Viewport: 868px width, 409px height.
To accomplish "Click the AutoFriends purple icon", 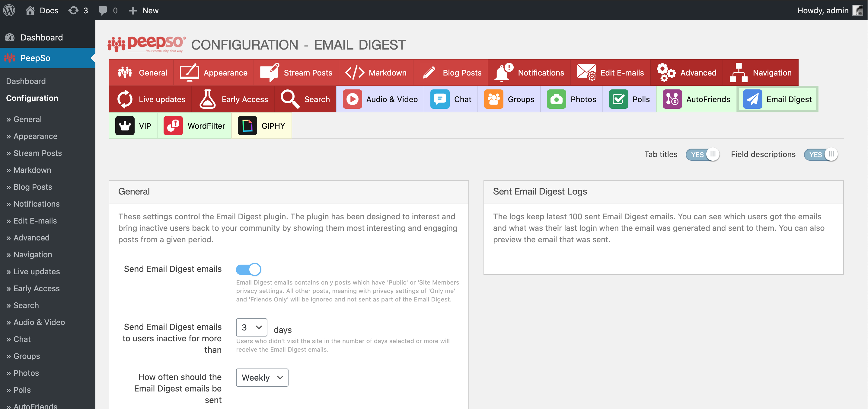I will tap(672, 99).
